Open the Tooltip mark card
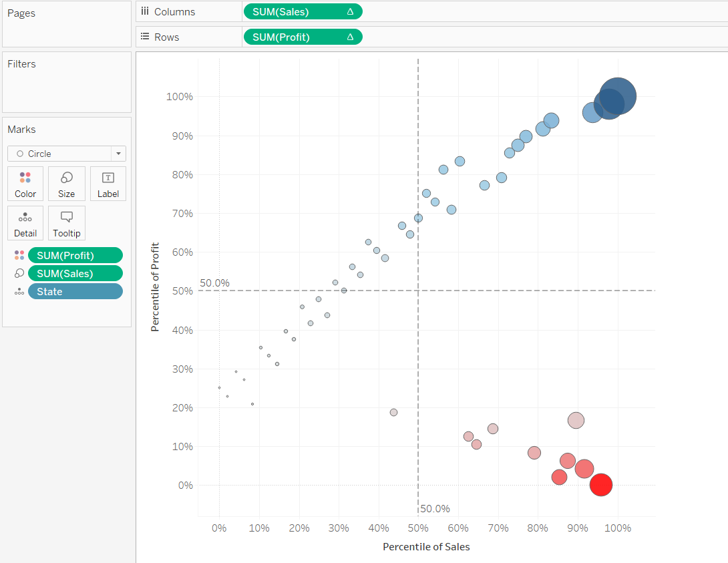The width and height of the screenshot is (728, 563). (67, 223)
